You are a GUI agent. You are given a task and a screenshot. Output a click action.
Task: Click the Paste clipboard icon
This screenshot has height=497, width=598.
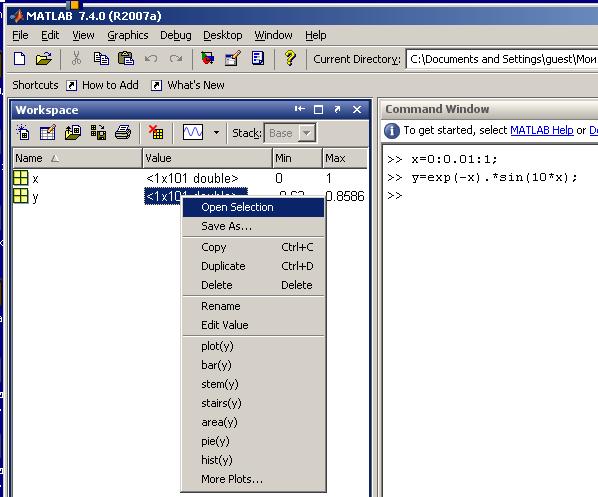click(125, 59)
